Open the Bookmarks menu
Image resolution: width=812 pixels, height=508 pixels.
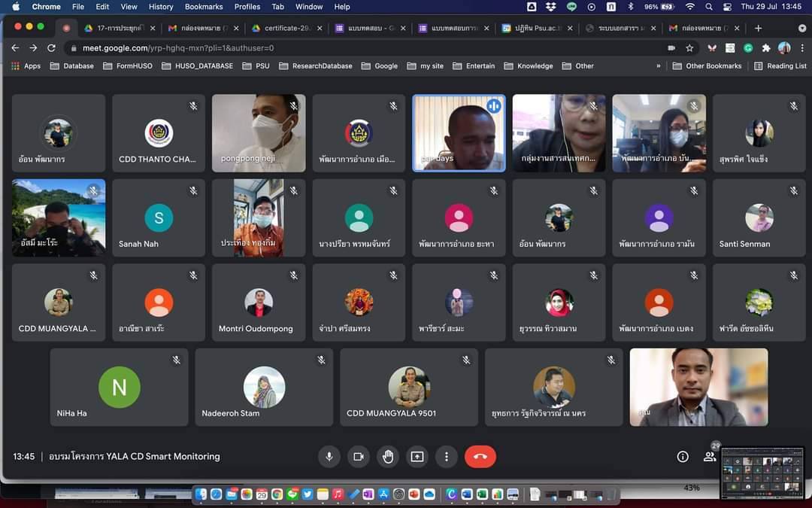point(204,7)
